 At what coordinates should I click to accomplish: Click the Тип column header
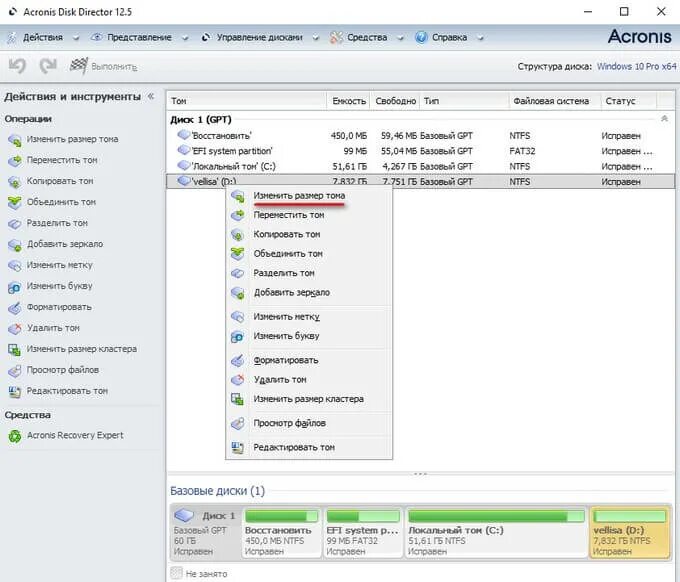(463, 101)
